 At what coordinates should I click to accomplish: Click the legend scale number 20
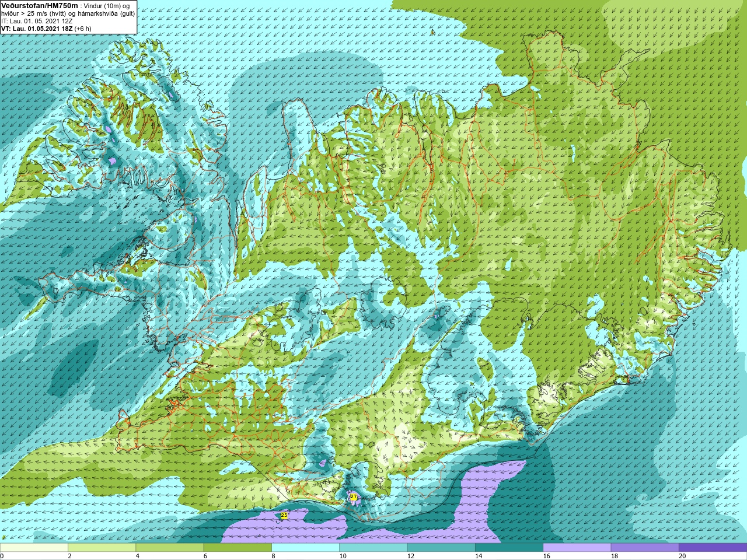click(x=682, y=556)
